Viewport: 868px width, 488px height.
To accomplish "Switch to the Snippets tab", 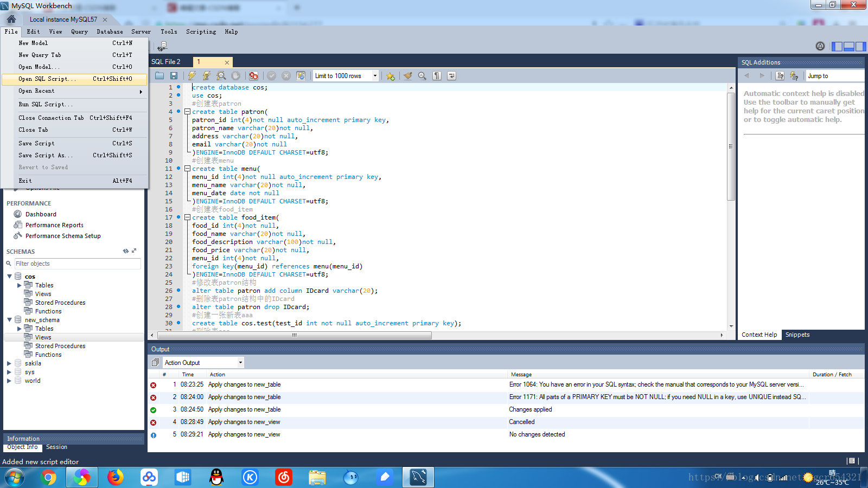I will click(797, 335).
